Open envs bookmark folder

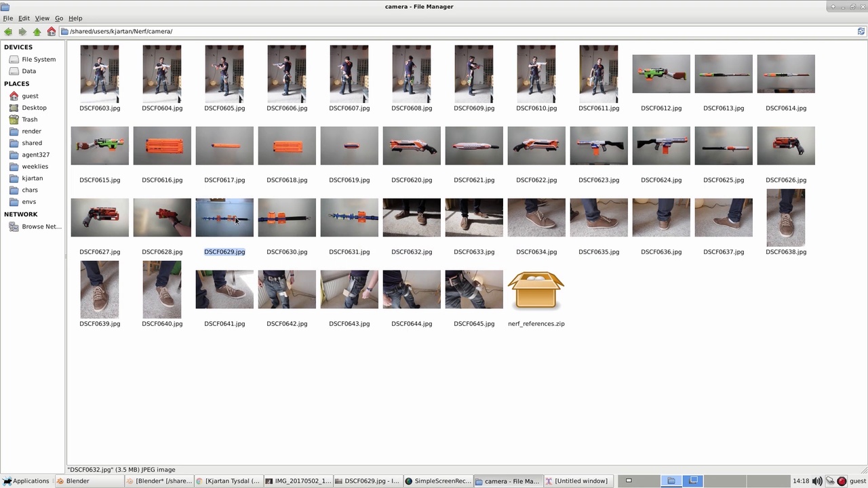click(x=23, y=201)
